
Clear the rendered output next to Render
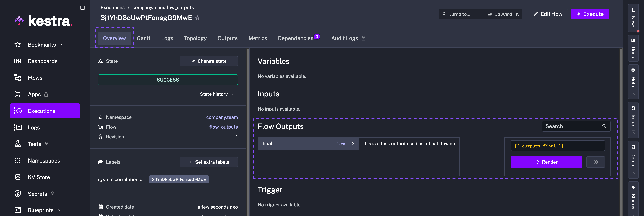pyautogui.click(x=596, y=162)
